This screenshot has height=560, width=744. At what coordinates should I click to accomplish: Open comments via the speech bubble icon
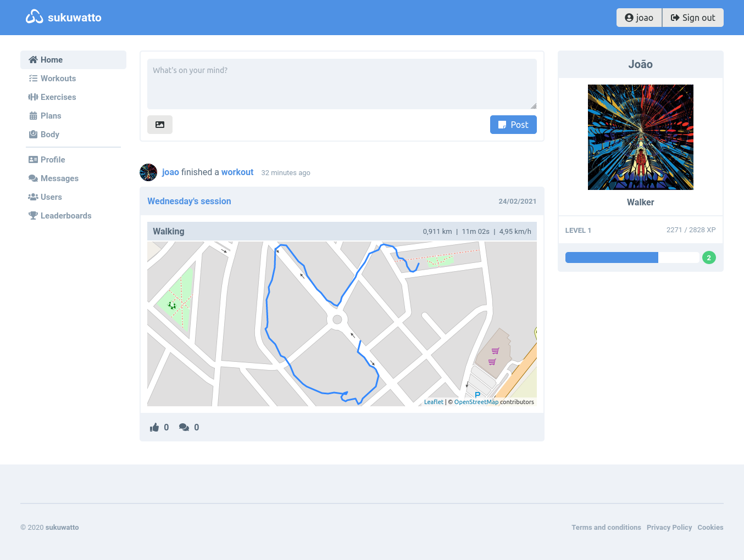pos(184,427)
